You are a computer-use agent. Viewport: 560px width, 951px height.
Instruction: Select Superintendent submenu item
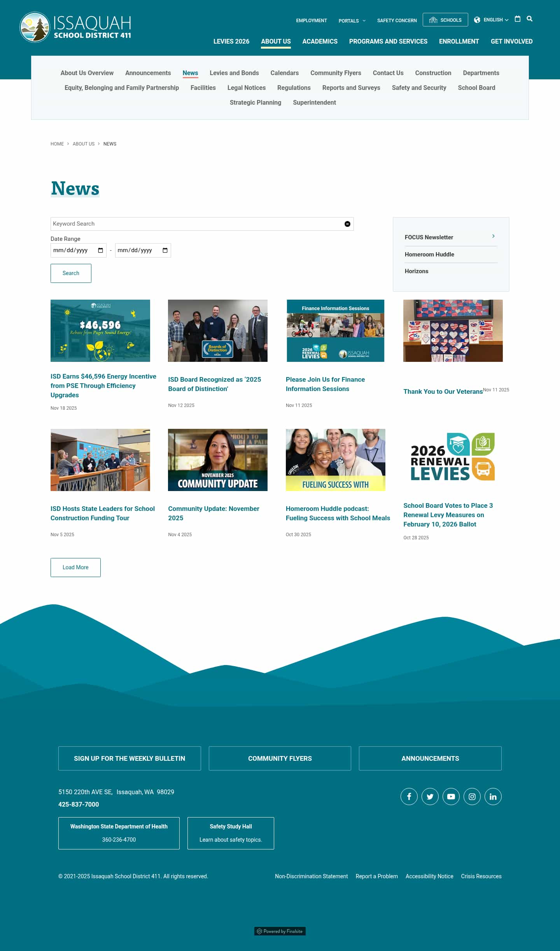tap(314, 103)
